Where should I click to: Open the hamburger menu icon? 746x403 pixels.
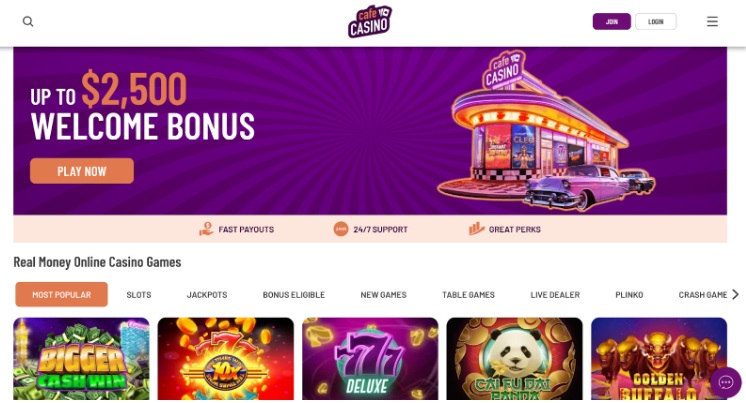[712, 21]
